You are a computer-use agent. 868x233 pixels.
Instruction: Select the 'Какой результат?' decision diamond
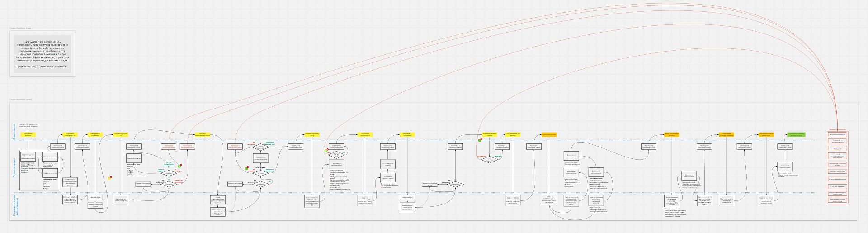(260, 147)
